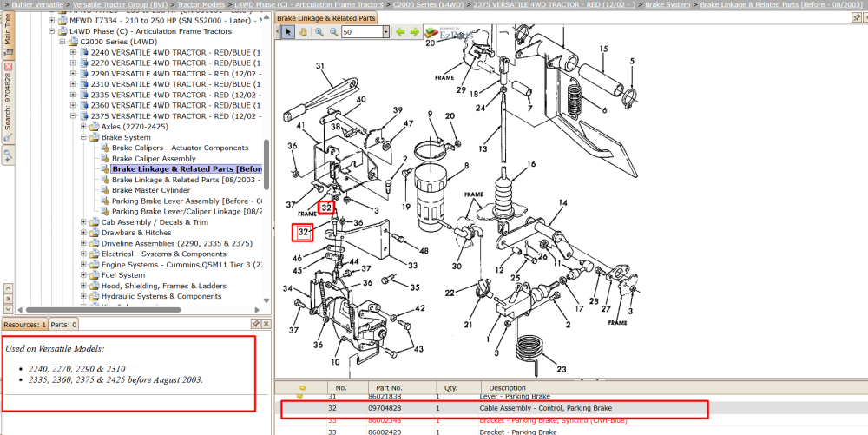Screen dimensions: 868x435
Task: Zoom in on the diagram
Action: [319, 32]
